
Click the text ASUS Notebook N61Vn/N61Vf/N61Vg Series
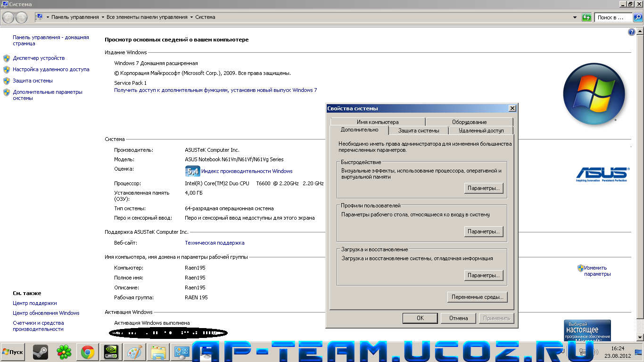[234, 159]
